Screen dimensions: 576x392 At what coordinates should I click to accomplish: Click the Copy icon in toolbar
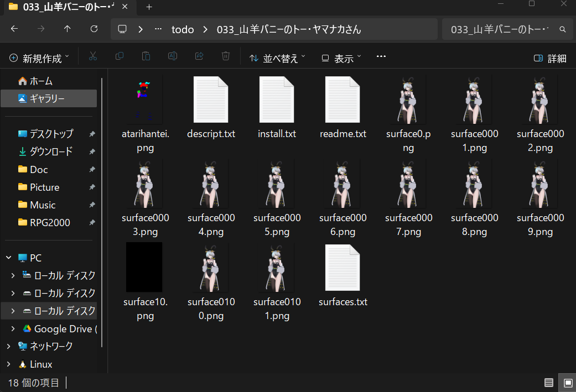(119, 57)
